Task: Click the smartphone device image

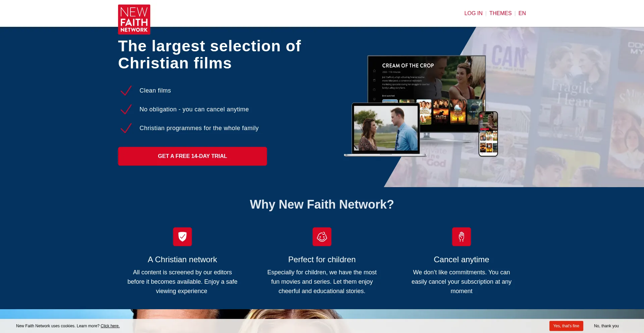Action: 488,134
